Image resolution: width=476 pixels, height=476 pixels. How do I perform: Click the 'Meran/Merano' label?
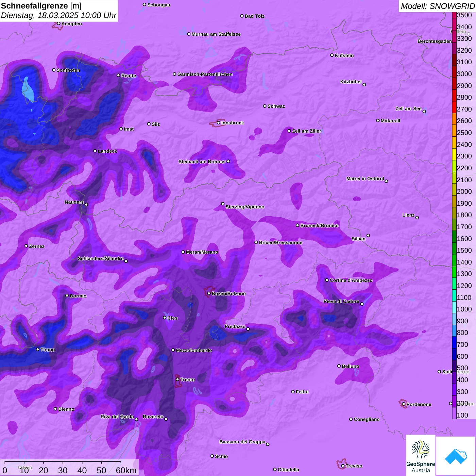coord(202,252)
